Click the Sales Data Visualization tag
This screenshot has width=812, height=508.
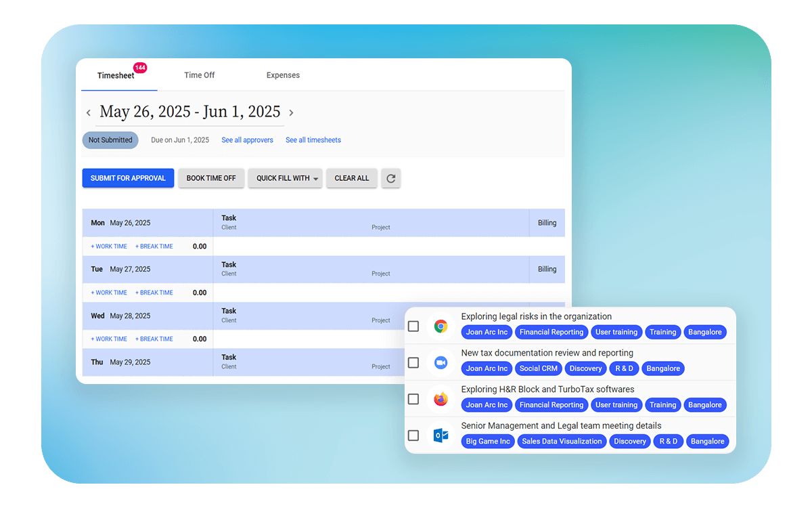[x=562, y=441]
